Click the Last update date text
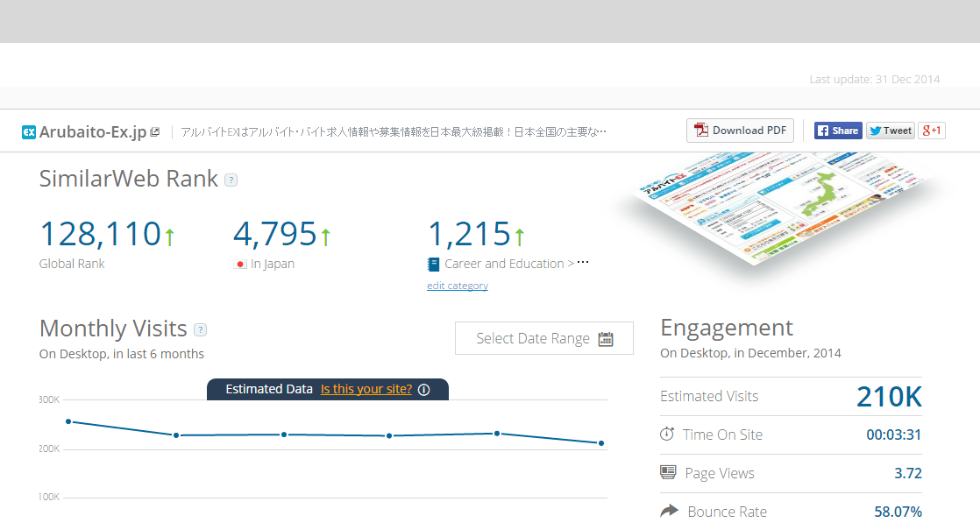 click(x=875, y=80)
